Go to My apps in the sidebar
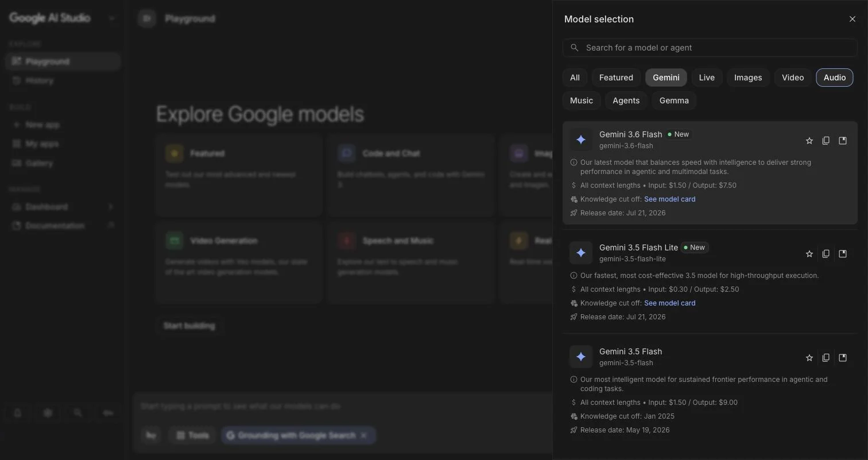The image size is (868, 460). (63, 144)
